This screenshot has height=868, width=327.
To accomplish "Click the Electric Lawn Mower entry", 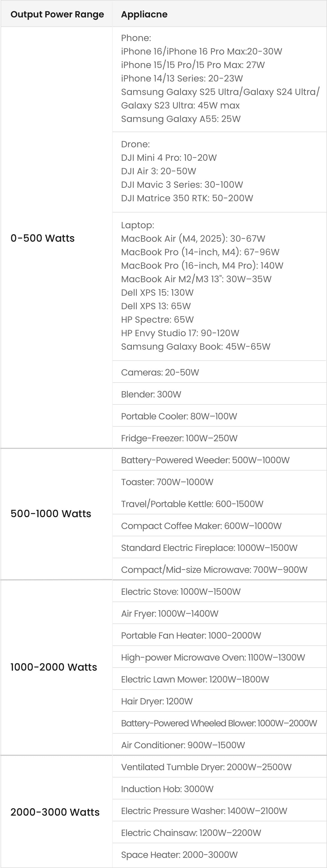I will tap(195, 679).
